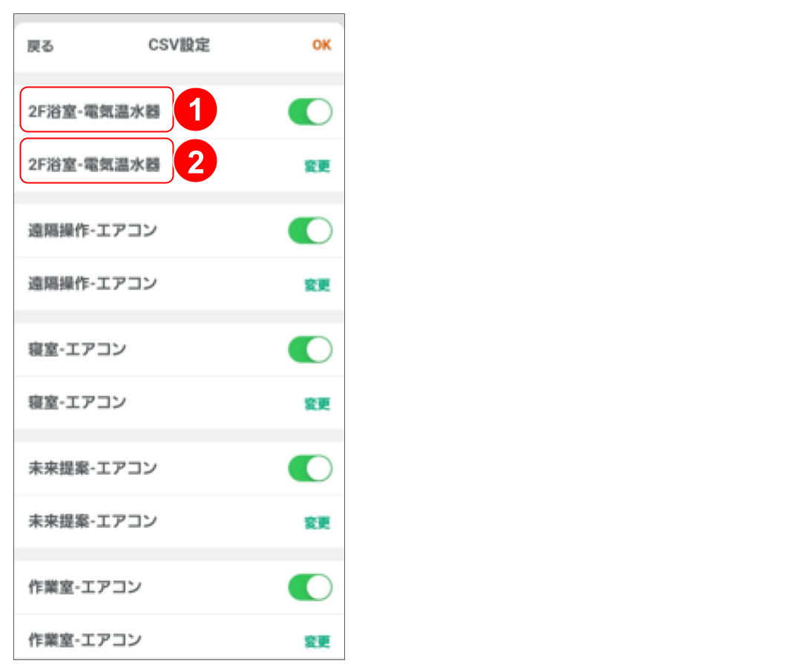Confirm settings with the OK button

pyautogui.click(x=321, y=45)
